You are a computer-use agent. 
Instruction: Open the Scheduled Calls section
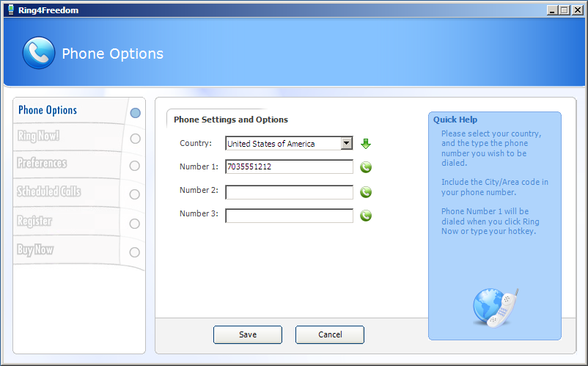point(48,191)
